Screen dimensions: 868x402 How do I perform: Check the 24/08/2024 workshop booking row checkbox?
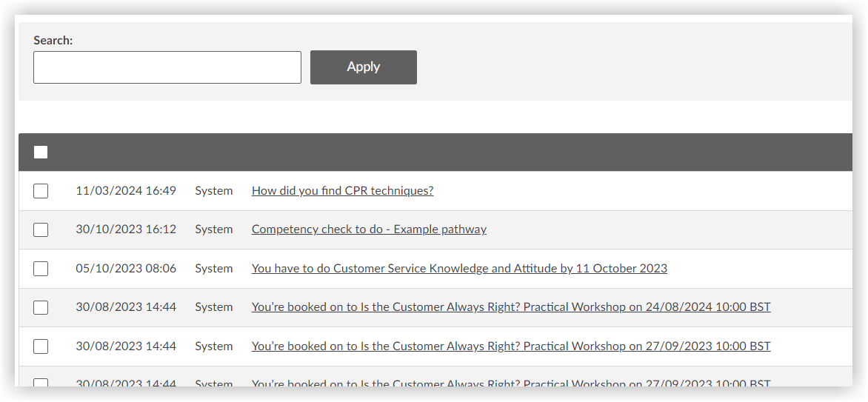[x=41, y=307]
